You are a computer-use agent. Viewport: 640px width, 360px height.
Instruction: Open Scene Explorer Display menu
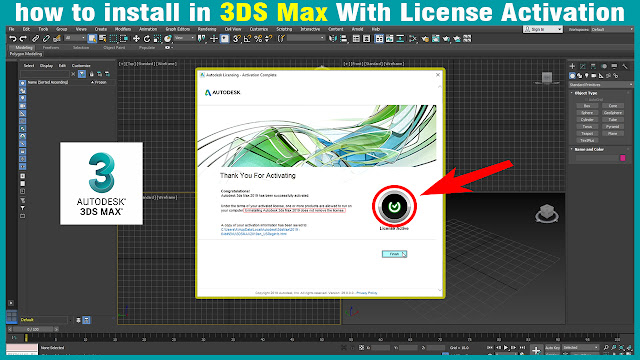46,65
